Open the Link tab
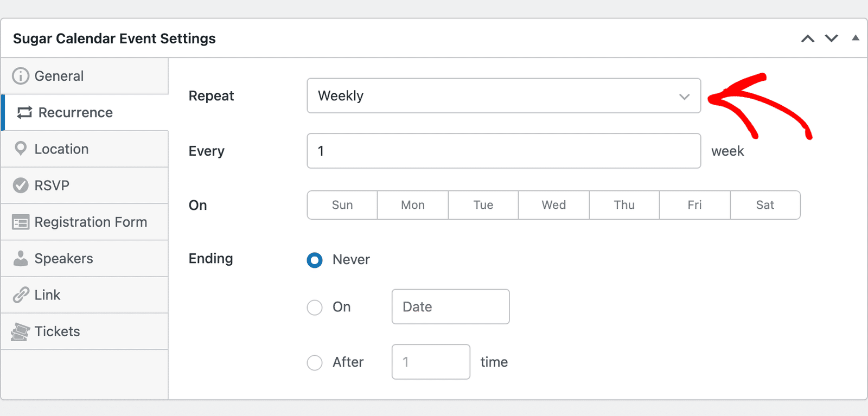868x416 pixels. [x=85, y=295]
